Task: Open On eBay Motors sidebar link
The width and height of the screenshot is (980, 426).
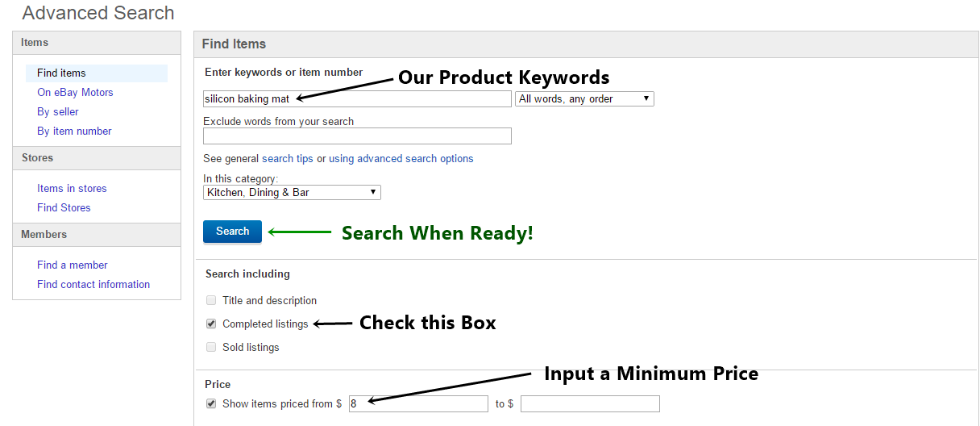Action: tap(75, 92)
